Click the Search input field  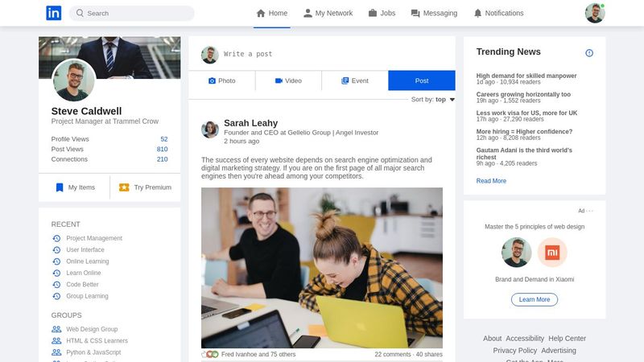tap(132, 13)
